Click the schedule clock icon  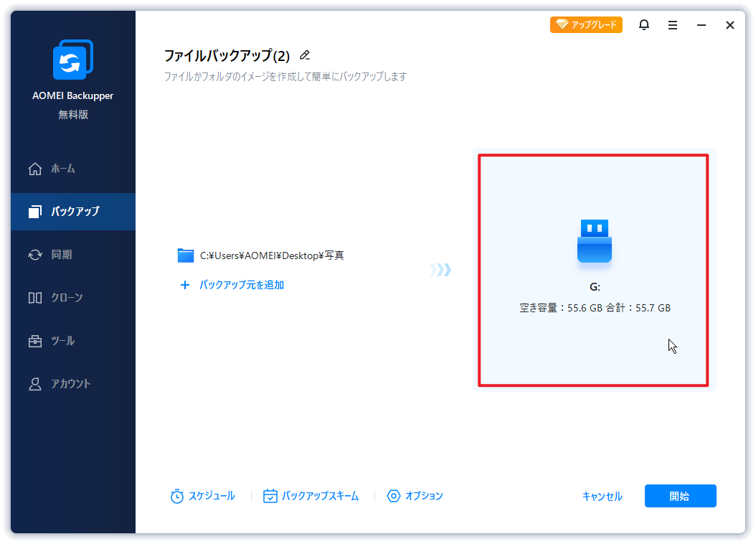pos(177,496)
